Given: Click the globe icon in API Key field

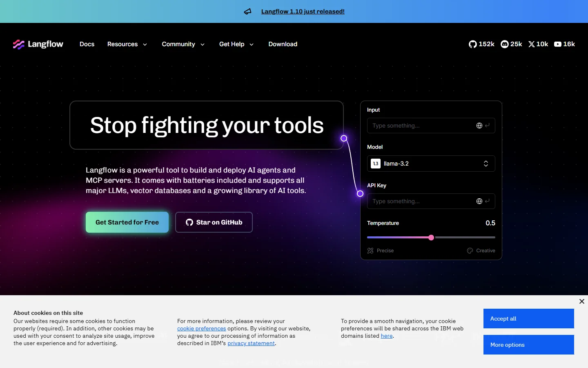Looking at the screenshot, I should click(479, 201).
